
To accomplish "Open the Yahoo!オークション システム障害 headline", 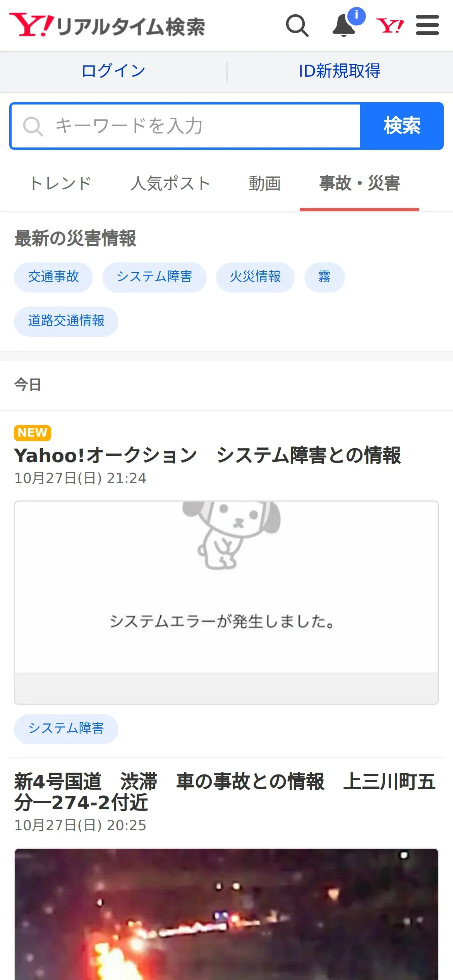I will 208,455.
